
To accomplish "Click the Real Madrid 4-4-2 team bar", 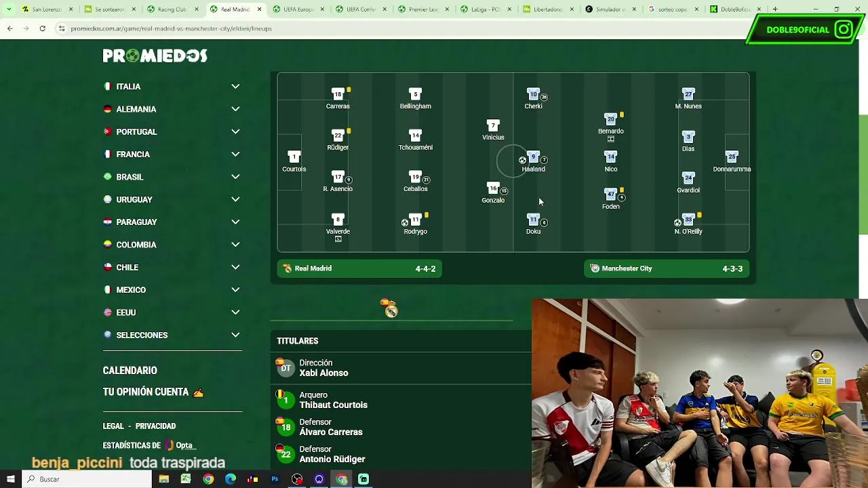I will (359, 268).
